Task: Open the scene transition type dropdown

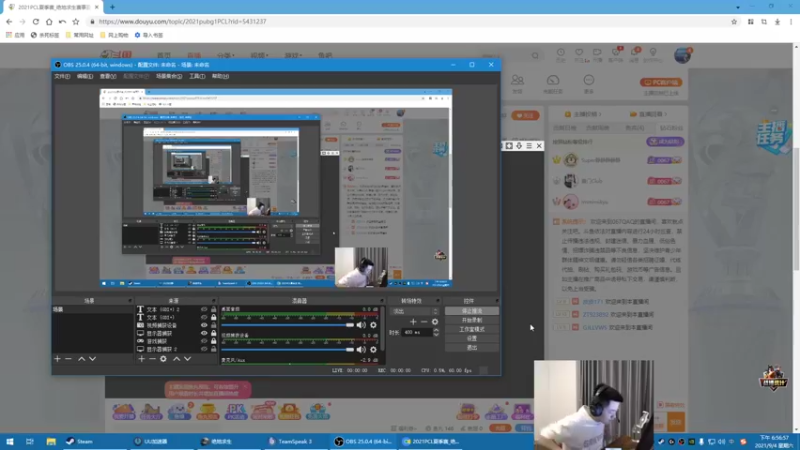Action: click(x=414, y=311)
